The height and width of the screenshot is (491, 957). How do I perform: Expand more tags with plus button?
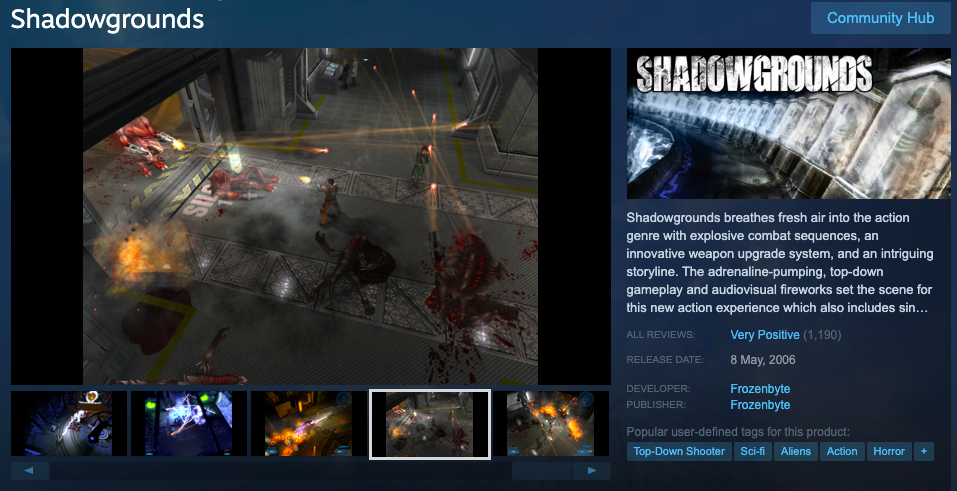[x=923, y=451]
